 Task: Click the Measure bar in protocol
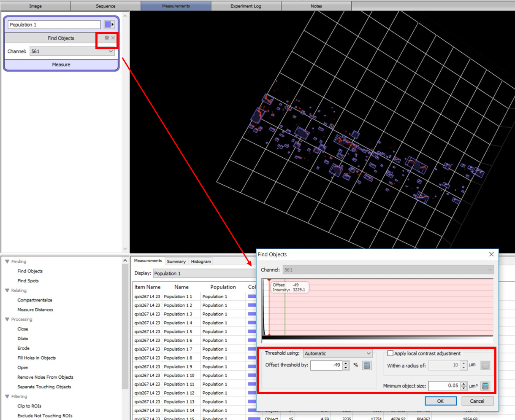click(x=61, y=65)
